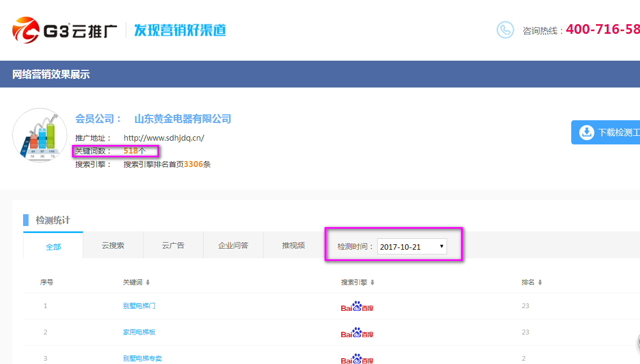This screenshot has width=640, height=364.
Task: Select the 全部 tab
Action: point(53,246)
